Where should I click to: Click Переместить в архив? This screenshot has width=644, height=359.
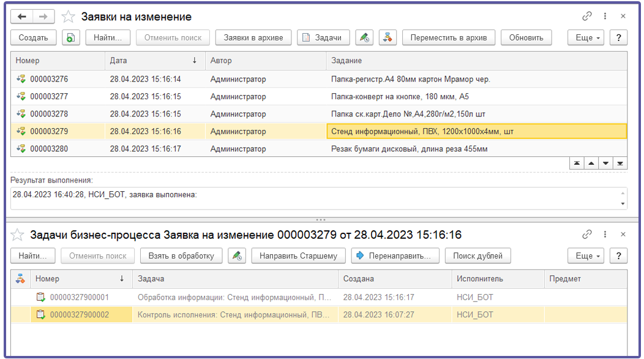tap(449, 37)
